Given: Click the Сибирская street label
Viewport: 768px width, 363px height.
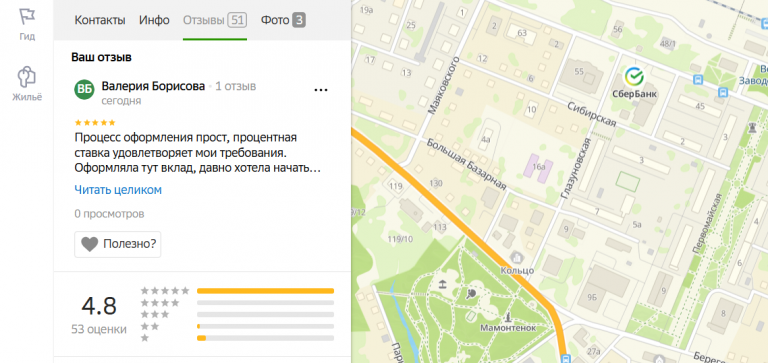Looking at the screenshot, I should (x=591, y=114).
